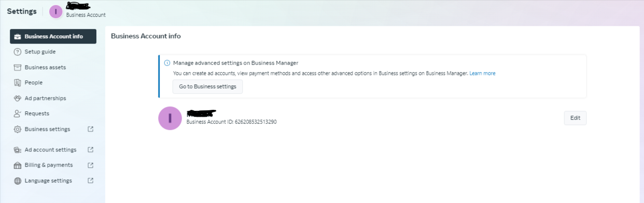Click the Business Account info briefcase icon
The width and height of the screenshot is (644, 203).
pyautogui.click(x=18, y=36)
